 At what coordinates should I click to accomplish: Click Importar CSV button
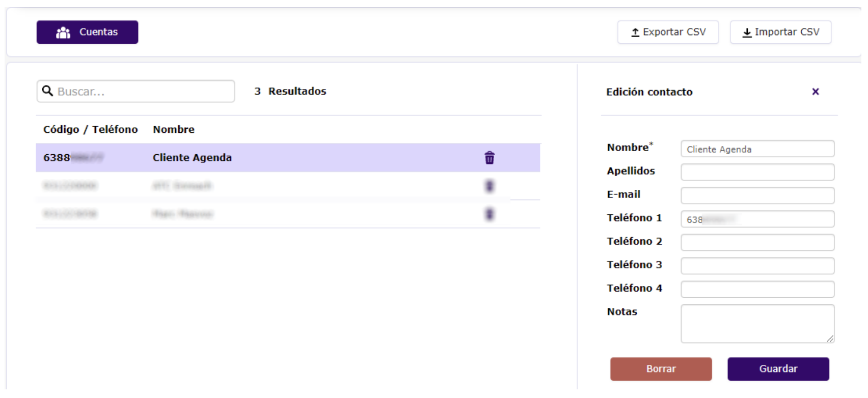pos(780,32)
